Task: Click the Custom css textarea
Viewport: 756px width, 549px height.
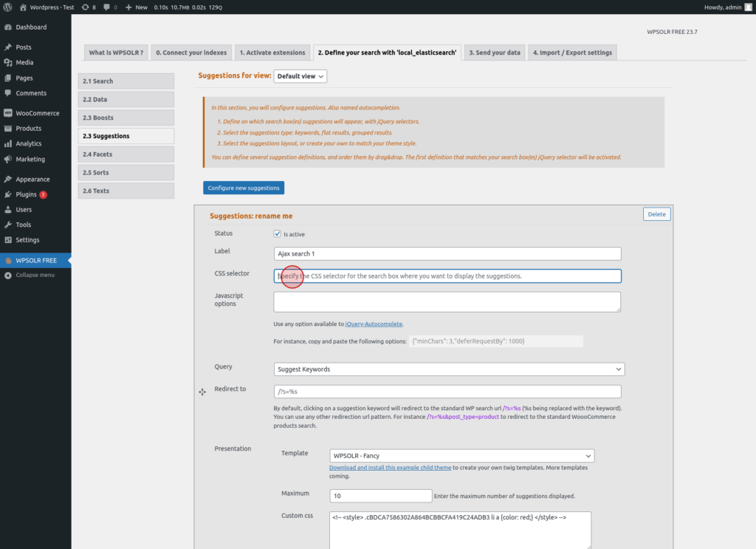Action: tap(461, 531)
